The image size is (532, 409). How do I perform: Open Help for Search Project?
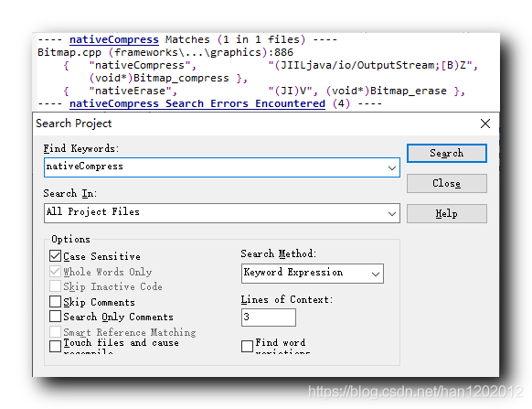446,214
